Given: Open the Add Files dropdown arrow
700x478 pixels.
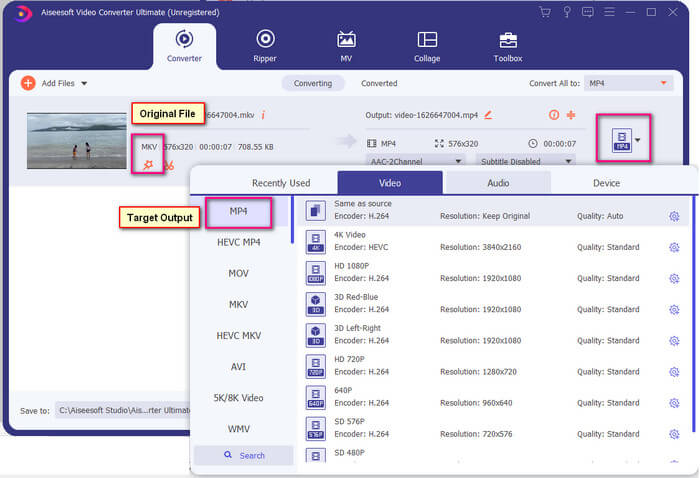Looking at the screenshot, I should [x=84, y=84].
